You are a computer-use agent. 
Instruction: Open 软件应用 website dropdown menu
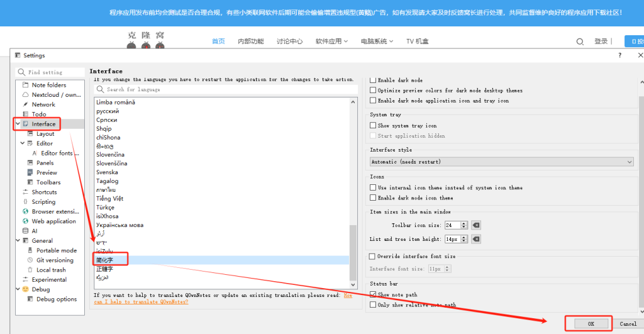331,42
